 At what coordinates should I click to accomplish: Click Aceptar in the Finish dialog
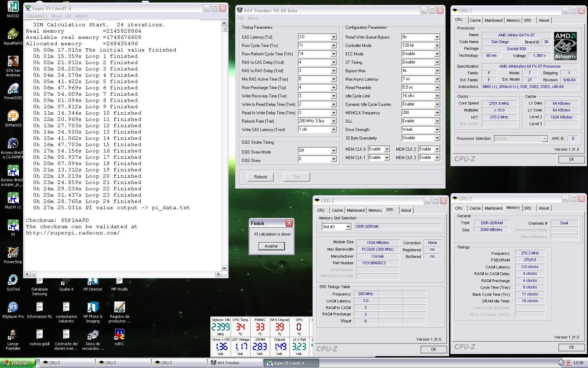coord(271,246)
